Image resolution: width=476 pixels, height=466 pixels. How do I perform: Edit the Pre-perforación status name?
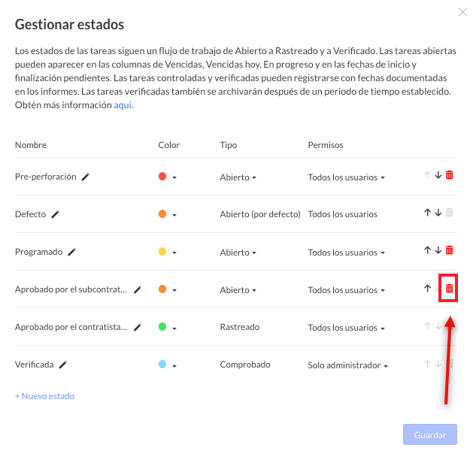(x=86, y=177)
